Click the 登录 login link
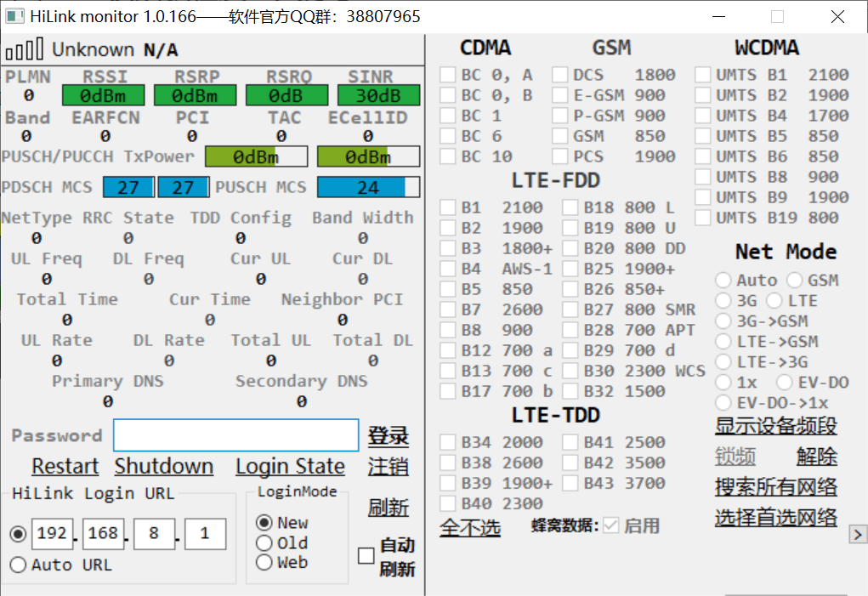This screenshot has height=596, width=868. [x=388, y=434]
